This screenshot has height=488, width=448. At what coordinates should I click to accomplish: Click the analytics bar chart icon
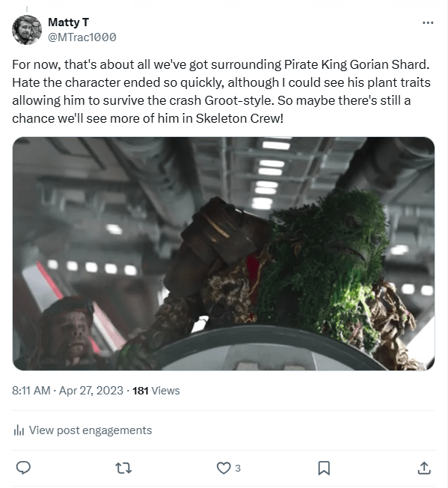click(19, 430)
